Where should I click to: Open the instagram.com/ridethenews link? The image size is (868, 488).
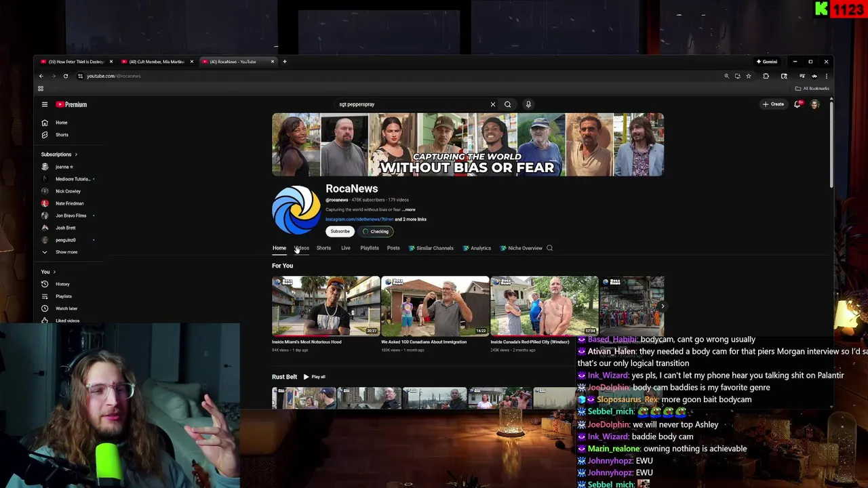click(359, 220)
